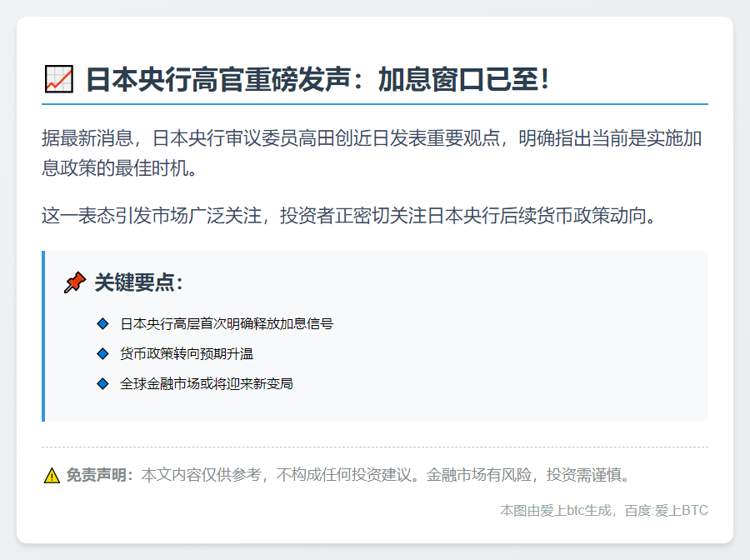Click the diamond bullet before 货币政策转向预期升温
Image resolution: width=750 pixels, height=560 pixels.
[102, 354]
